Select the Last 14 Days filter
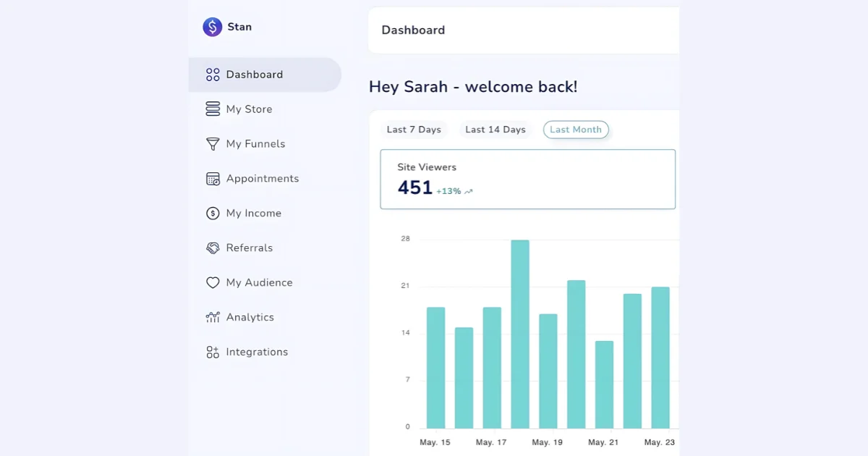 click(x=495, y=130)
